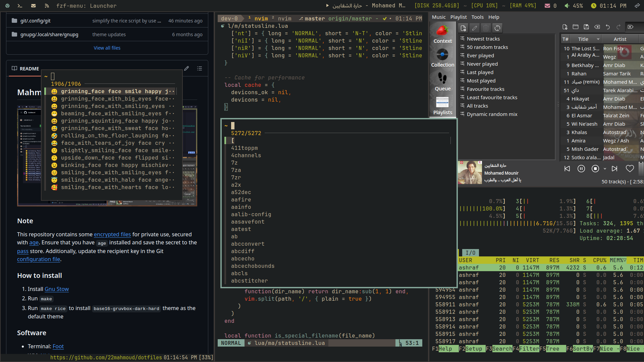The image size is (644, 362).
Task: Open the configuration file link
Action: (x=39, y=259)
